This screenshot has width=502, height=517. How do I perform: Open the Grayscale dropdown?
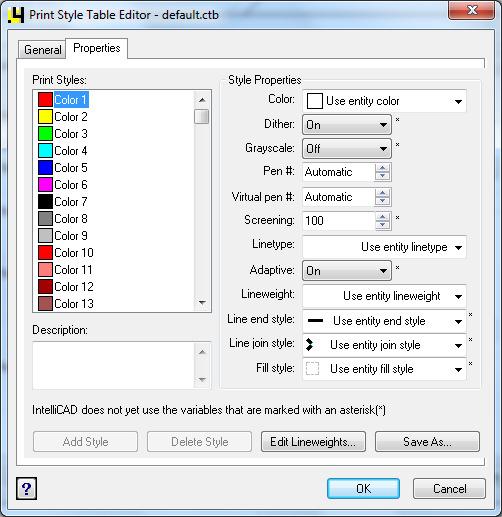347,148
